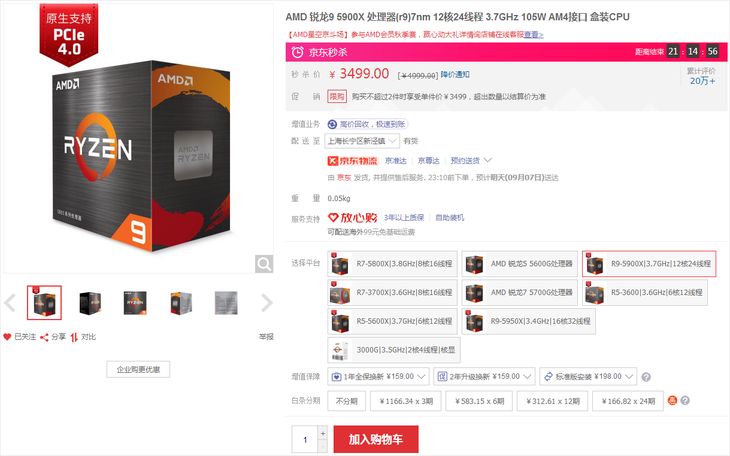
Task: Choose the ¥583.15 x 6 installment plan
Action: click(x=479, y=401)
